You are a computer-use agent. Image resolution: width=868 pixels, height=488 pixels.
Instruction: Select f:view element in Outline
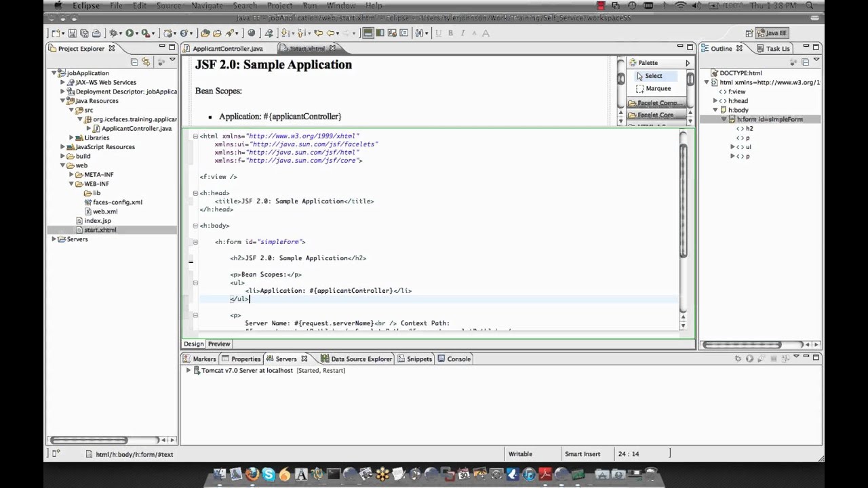[732, 91]
